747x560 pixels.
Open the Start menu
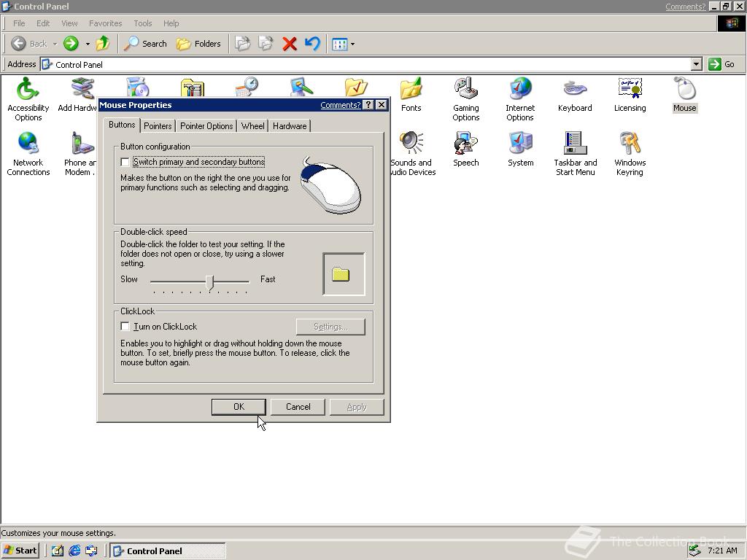pos(20,551)
